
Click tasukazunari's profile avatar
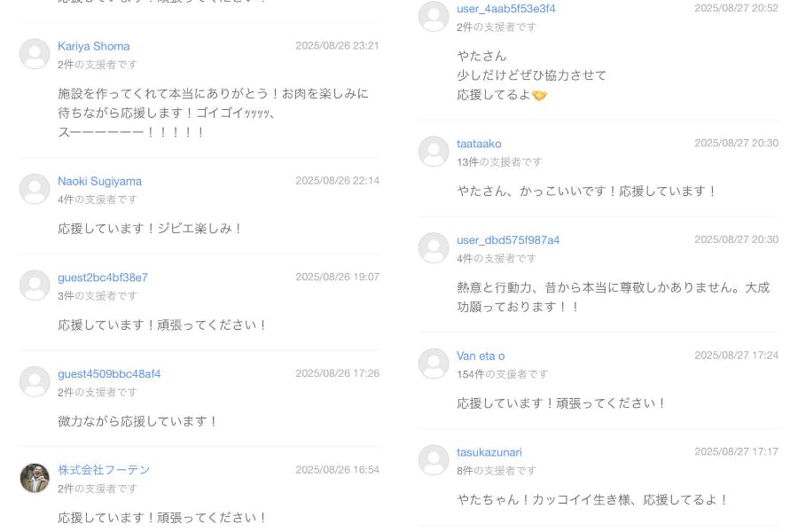point(434,460)
